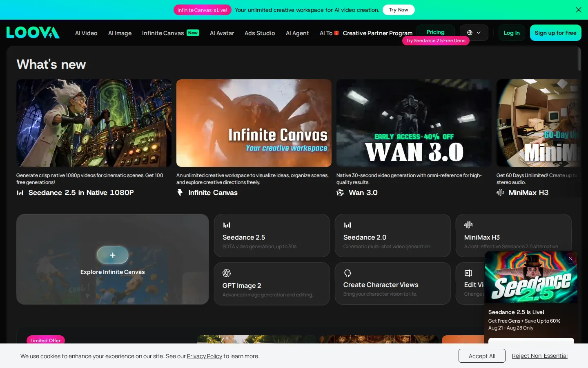Open the MiniMax 60-Day thumbnail
The image size is (588, 368).
pos(539,123)
